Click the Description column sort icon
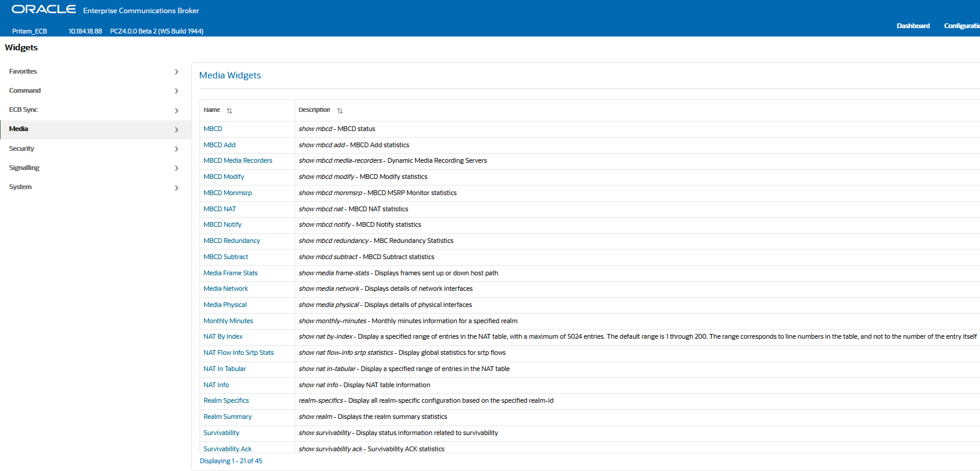The image size is (980, 471). 340,111
